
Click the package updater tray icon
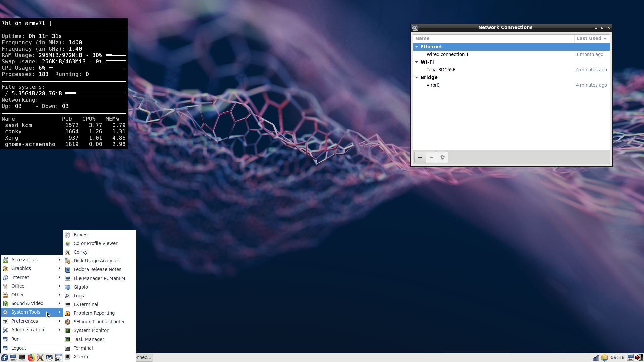(604, 358)
